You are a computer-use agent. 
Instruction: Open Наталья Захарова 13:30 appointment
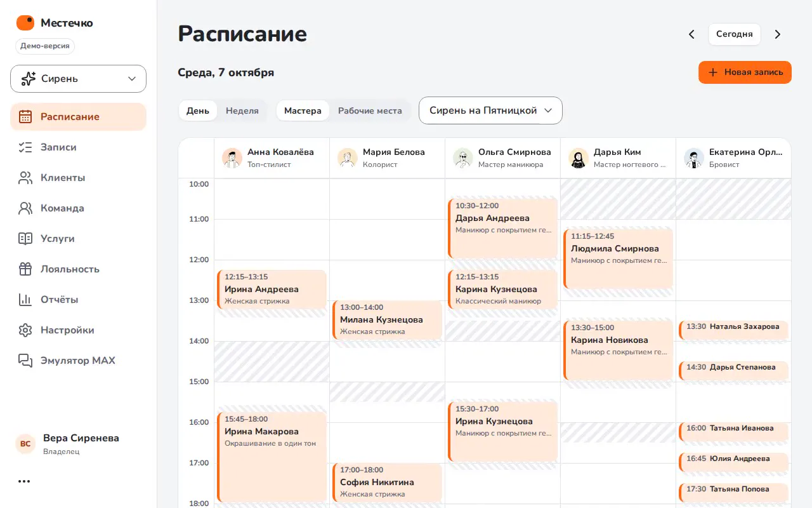(x=733, y=330)
